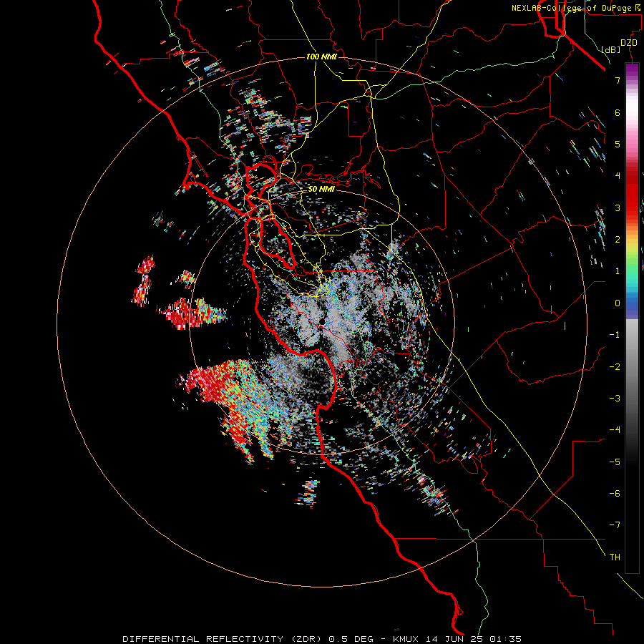The height and width of the screenshot is (644, 644).
Task: Click the '50 NMI' range ring label
Action: tap(321, 189)
